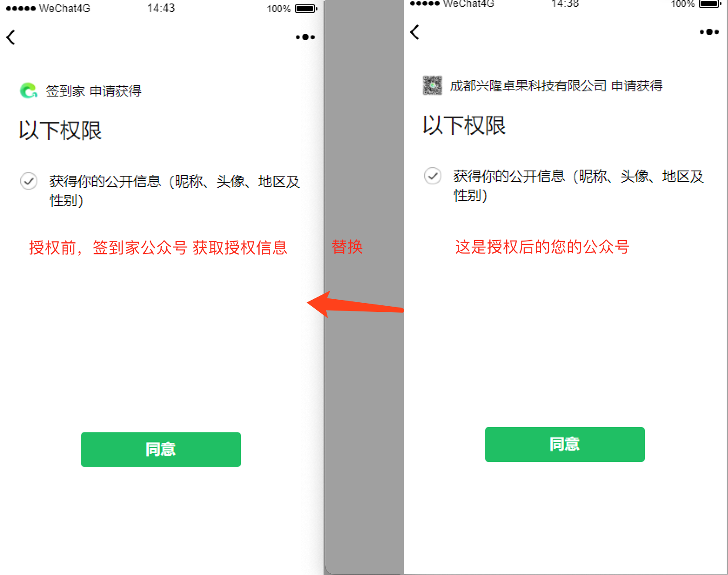728x575 pixels.
Task: Click the red arrow pointing left
Action: point(355,304)
